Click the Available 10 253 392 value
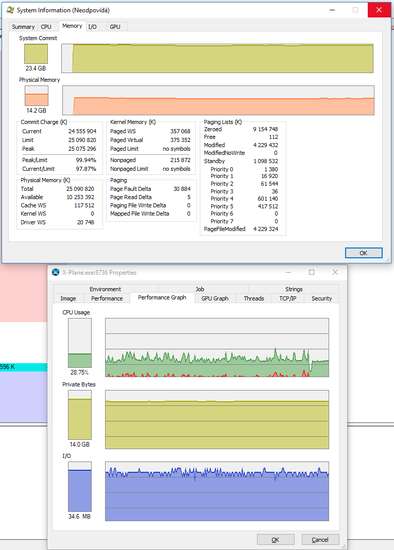 (80, 197)
